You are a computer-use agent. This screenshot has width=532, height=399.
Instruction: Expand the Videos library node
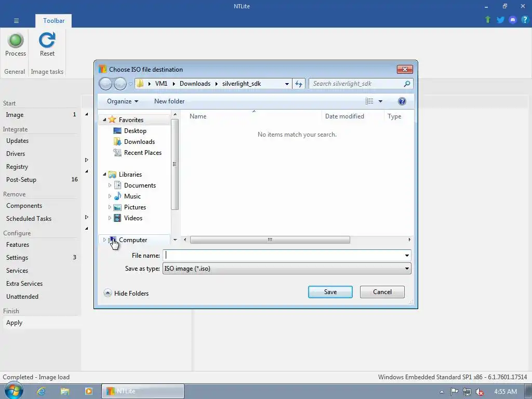pyautogui.click(x=110, y=218)
